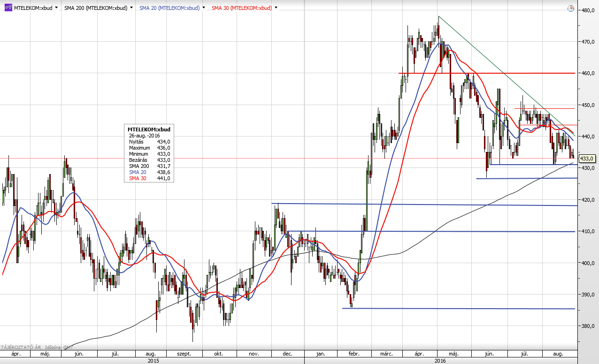Click the SMA 200 431,7 value row
The width and height of the screenshot is (599, 364).
click(x=149, y=166)
